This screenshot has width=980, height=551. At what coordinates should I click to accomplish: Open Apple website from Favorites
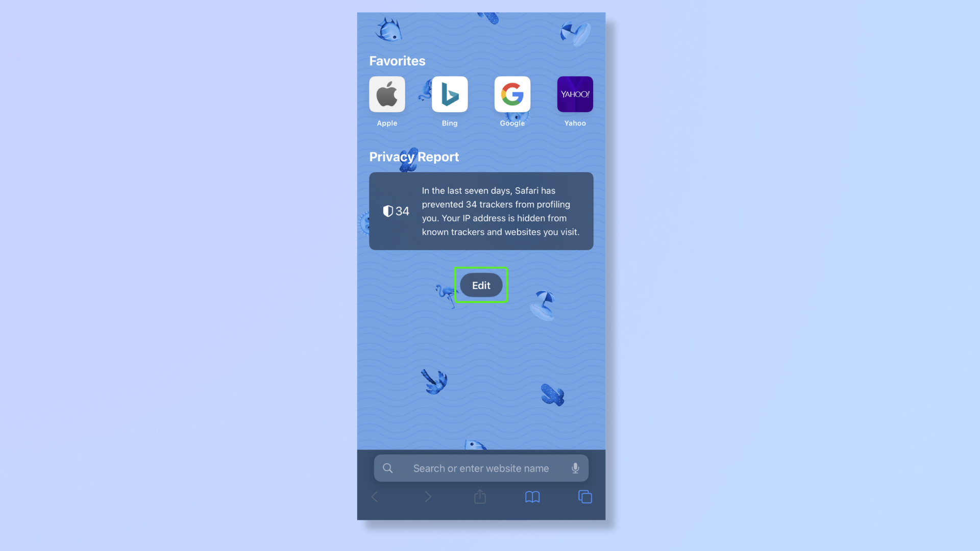click(x=387, y=93)
